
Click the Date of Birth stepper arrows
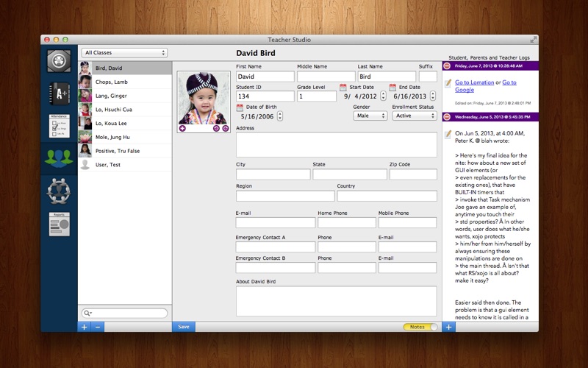pos(280,116)
